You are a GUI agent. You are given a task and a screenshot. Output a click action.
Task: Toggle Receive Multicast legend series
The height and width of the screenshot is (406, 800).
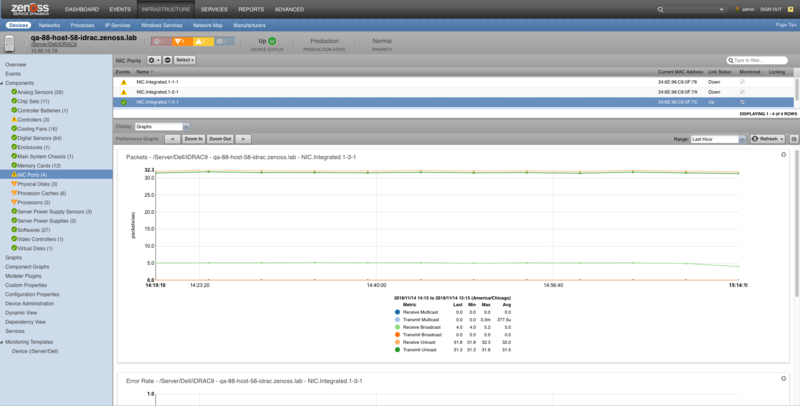pyautogui.click(x=397, y=312)
